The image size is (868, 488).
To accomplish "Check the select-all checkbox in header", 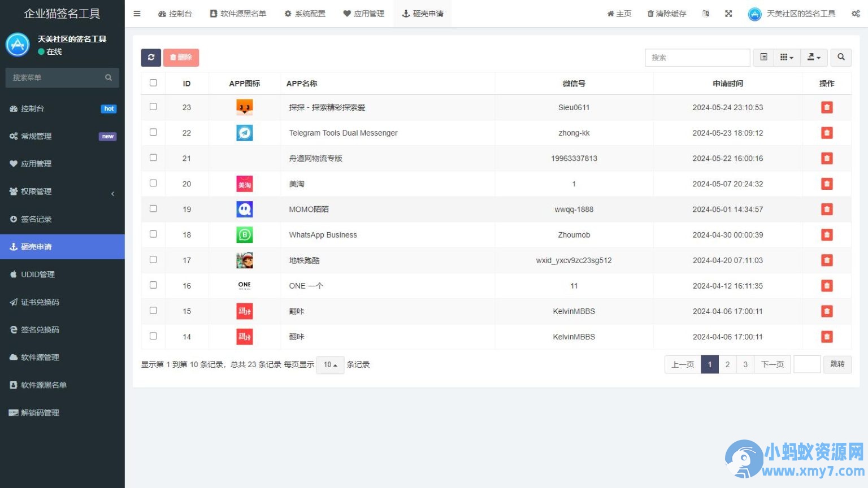I will [153, 82].
